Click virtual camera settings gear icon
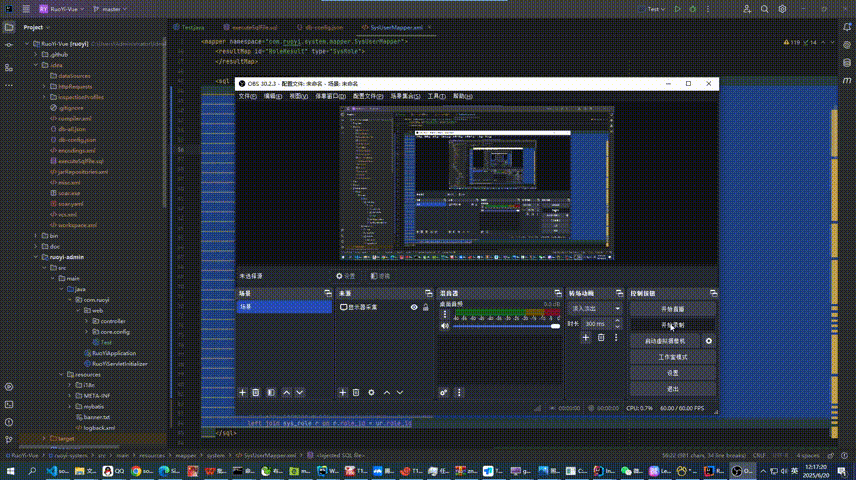Screen dimensions: 856x480 click(x=709, y=341)
